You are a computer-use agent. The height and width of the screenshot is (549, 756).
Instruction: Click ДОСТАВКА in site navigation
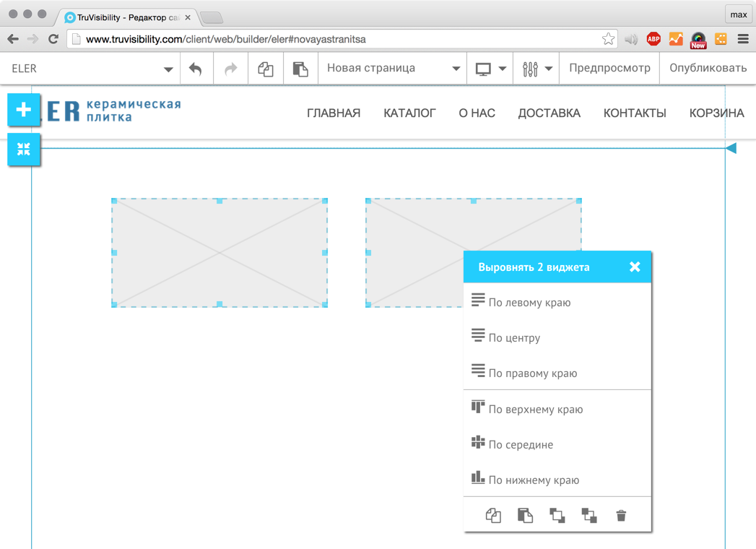(549, 113)
